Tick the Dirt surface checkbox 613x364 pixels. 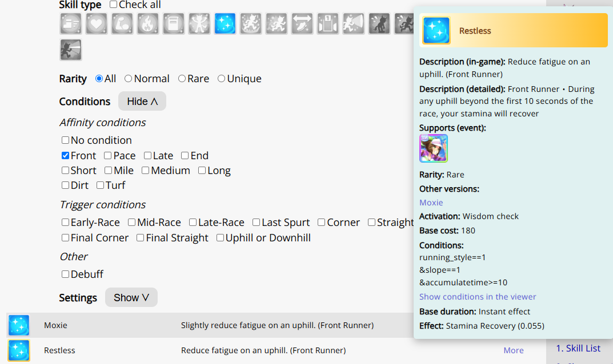click(x=65, y=185)
